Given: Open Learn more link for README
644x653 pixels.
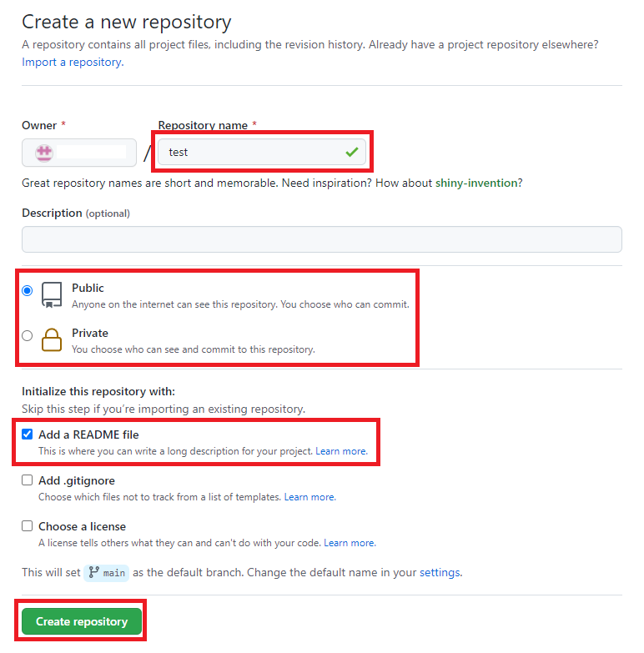Looking at the screenshot, I should pos(340,451).
